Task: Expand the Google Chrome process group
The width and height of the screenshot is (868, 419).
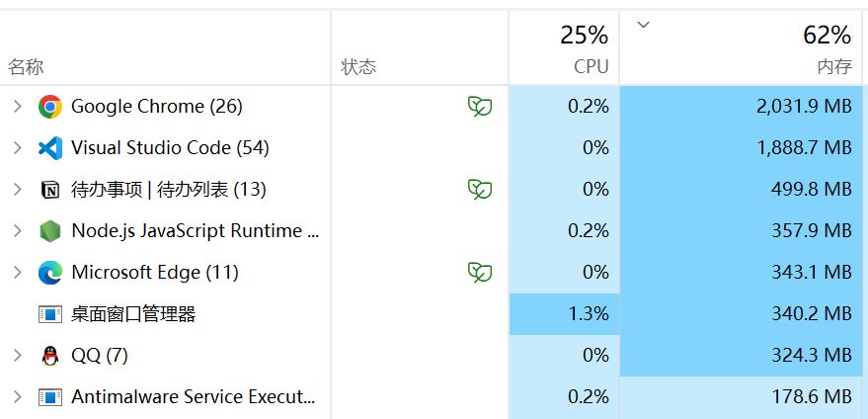Action: 17,107
